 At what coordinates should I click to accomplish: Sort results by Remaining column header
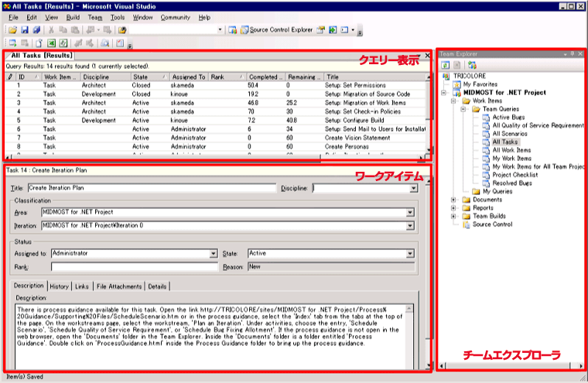point(304,77)
